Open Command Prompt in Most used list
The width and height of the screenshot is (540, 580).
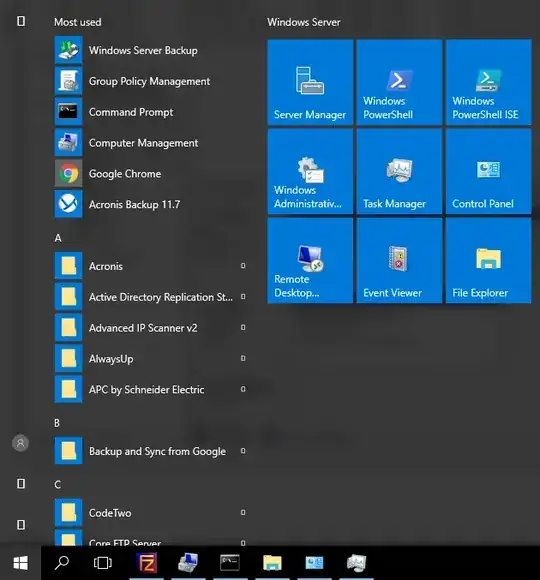point(150,112)
